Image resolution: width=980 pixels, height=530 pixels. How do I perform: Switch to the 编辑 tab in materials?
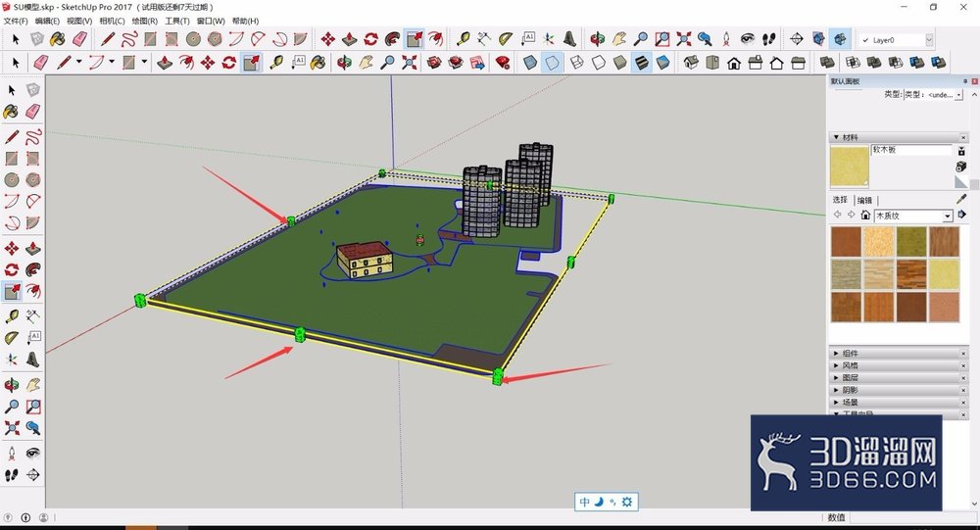[x=864, y=200]
